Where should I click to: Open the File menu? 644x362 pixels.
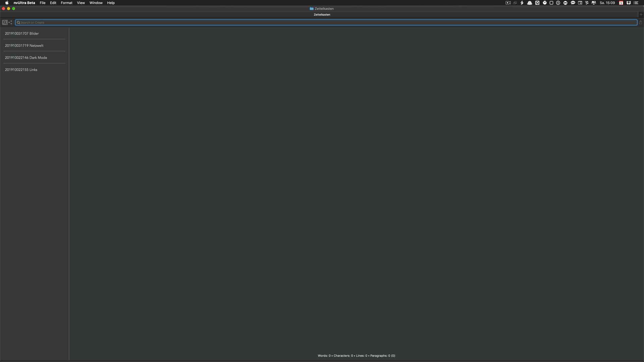pos(43,3)
